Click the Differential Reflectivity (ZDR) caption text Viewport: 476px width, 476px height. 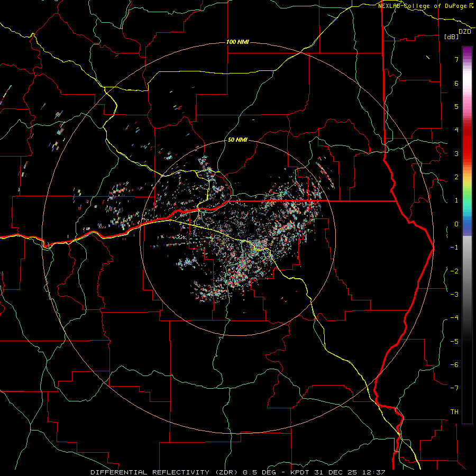[x=165, y=472]
